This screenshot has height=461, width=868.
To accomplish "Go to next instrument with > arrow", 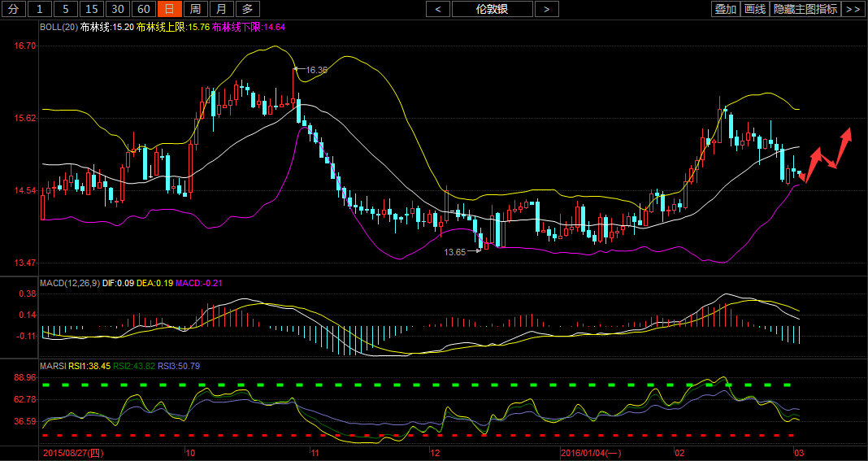I will (546, 9).
